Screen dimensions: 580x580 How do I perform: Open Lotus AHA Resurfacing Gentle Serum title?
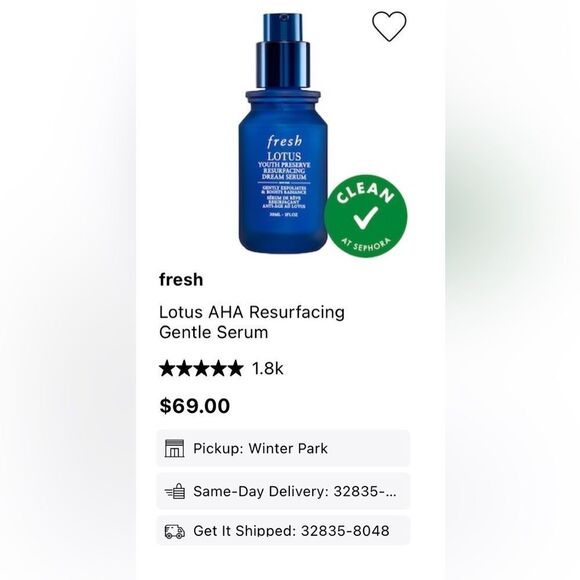252,322
